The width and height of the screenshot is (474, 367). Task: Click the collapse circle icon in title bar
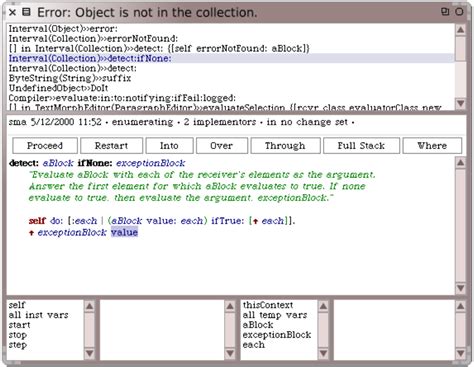coord(459,12)
